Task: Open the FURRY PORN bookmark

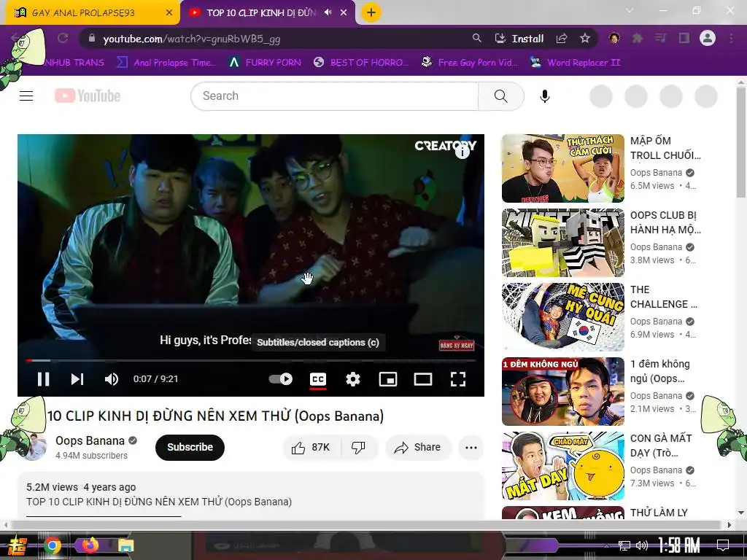Action: click(x=265, y=63)
